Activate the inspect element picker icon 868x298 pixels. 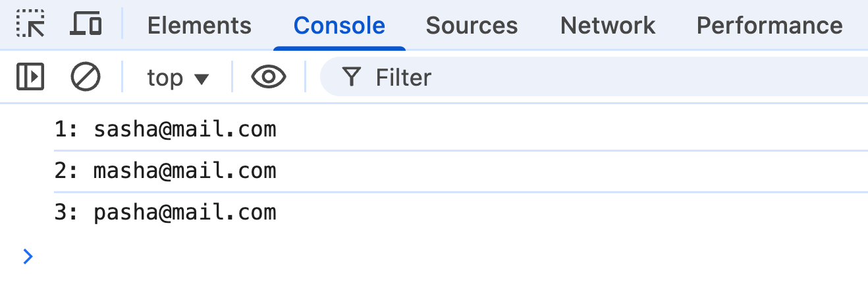pyautogui.click(x=30, y=24)
